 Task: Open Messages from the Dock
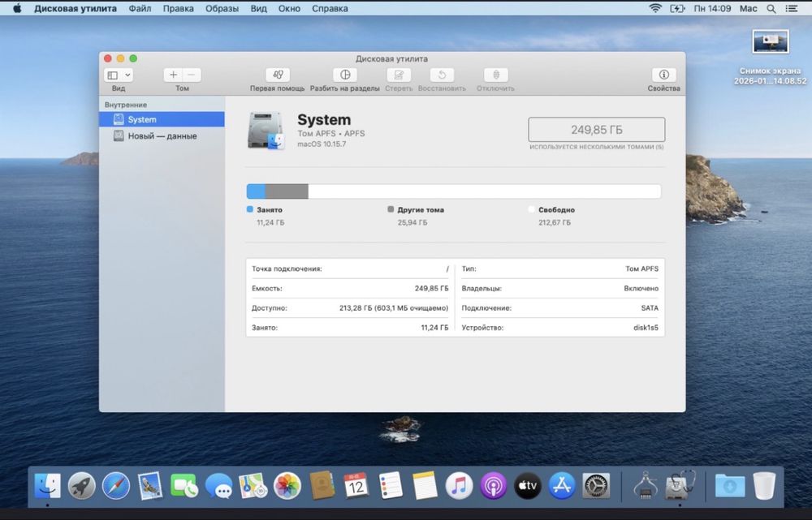218,486
